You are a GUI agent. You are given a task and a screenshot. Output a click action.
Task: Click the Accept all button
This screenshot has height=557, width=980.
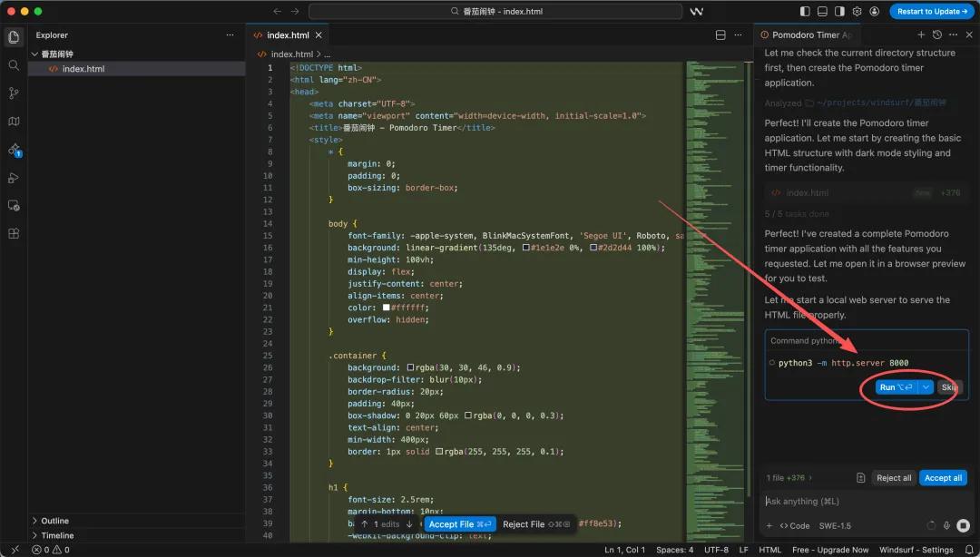[x=943, y=478]
